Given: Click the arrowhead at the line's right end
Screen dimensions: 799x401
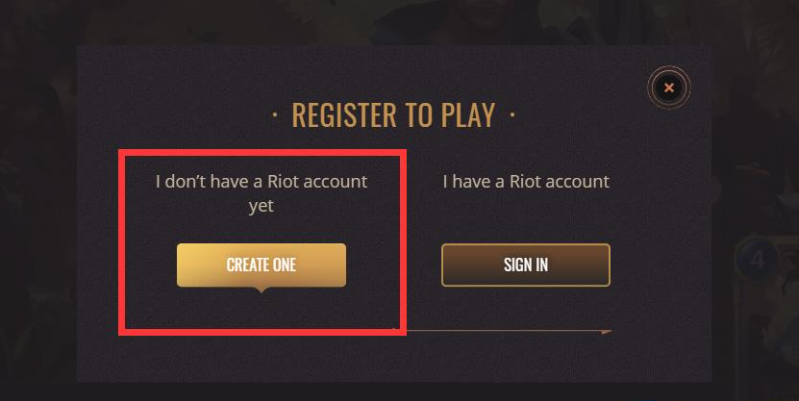Looking at the screenshot, I should click(x=606, y=330).
